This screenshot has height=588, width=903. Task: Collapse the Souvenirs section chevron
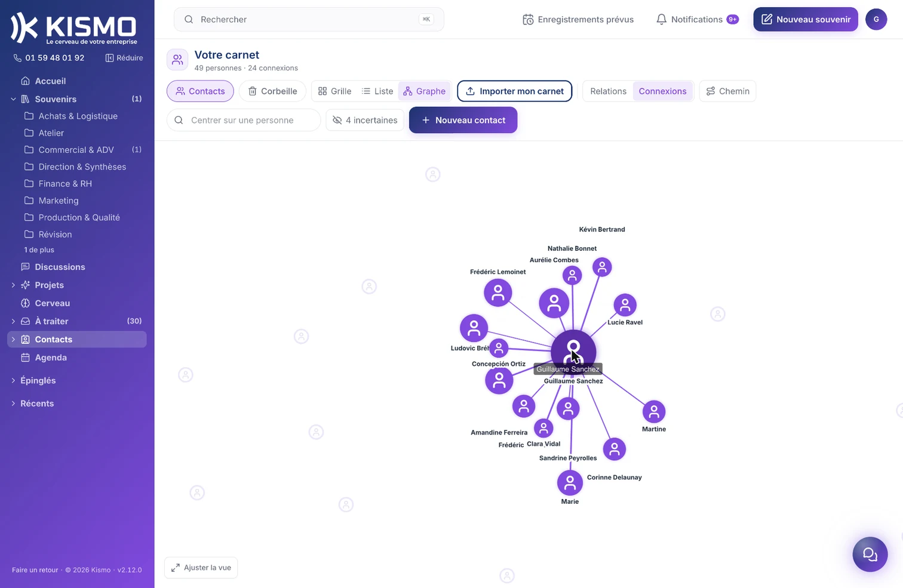point(13,99)
